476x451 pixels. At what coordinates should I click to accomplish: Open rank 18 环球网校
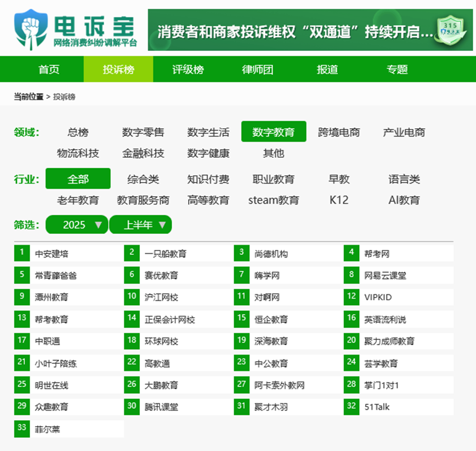(x=179, y=341)
